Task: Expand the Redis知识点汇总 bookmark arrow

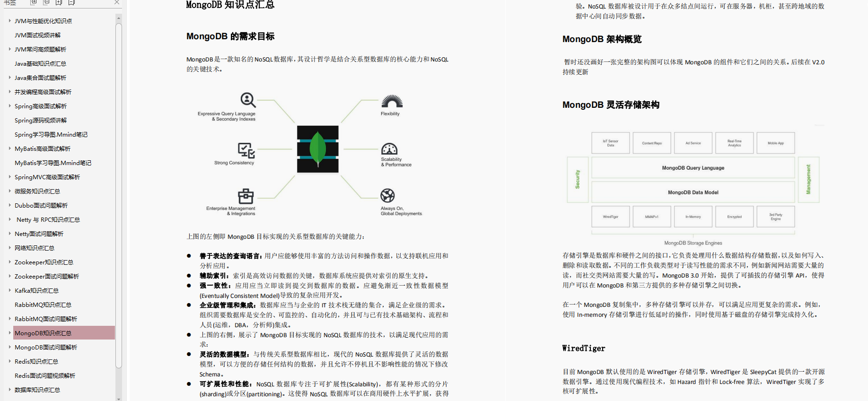Action: point(9,361)
